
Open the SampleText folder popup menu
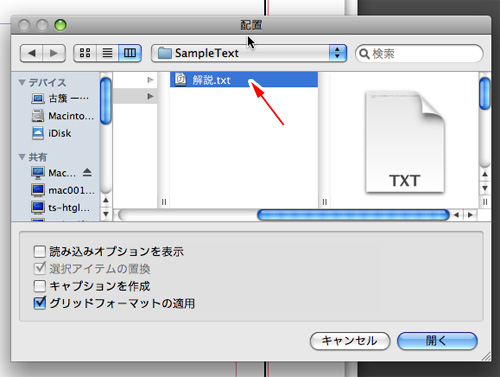point(249,53)
